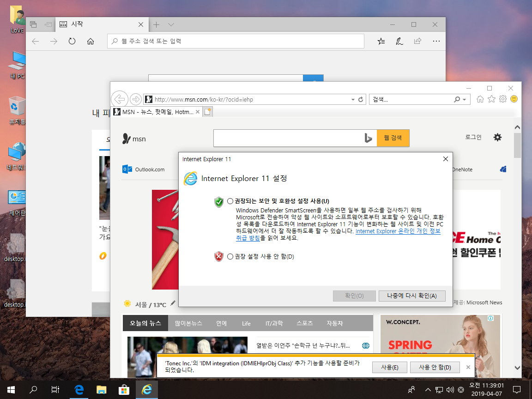Click taskbar search magnifier
Image resolution: width=532 pixels, height=399 pixels.
click(33, 389)
